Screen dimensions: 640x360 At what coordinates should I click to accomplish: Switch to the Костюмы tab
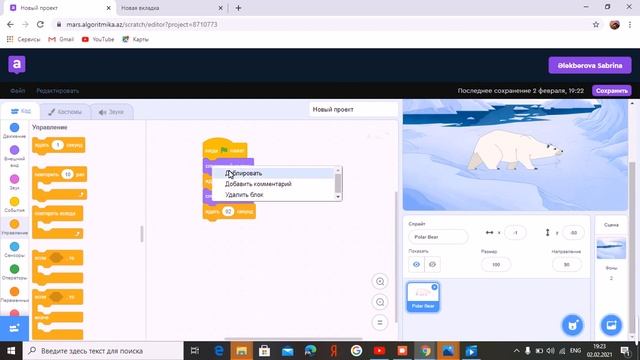click(65, 112)
